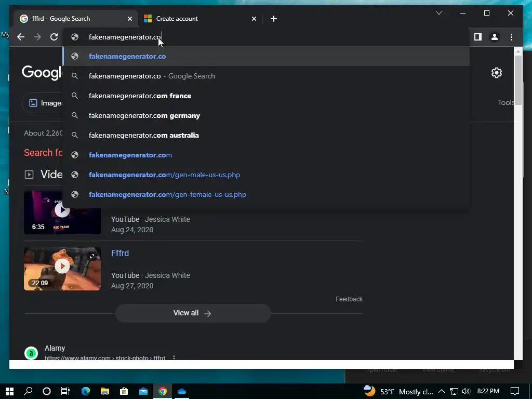Open the Fffrd video title link
The image size is (532, 399).
coord(120,253)
